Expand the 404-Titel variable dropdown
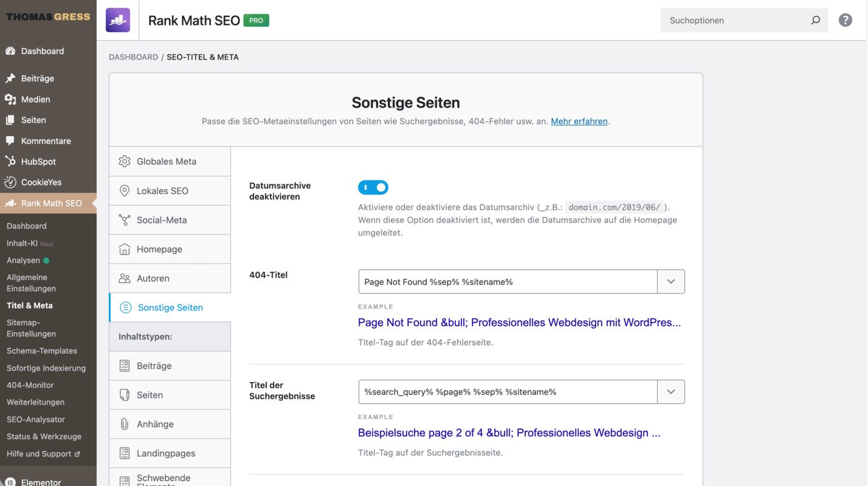 670,282
